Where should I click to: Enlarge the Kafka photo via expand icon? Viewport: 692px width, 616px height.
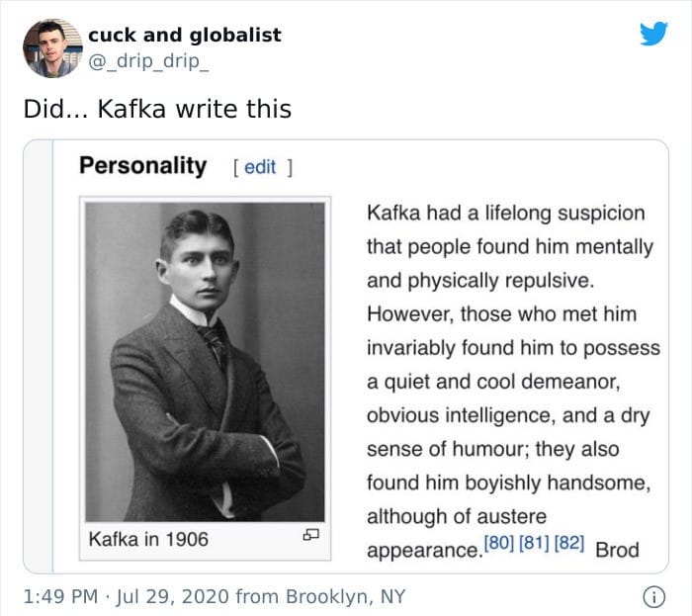310,535
